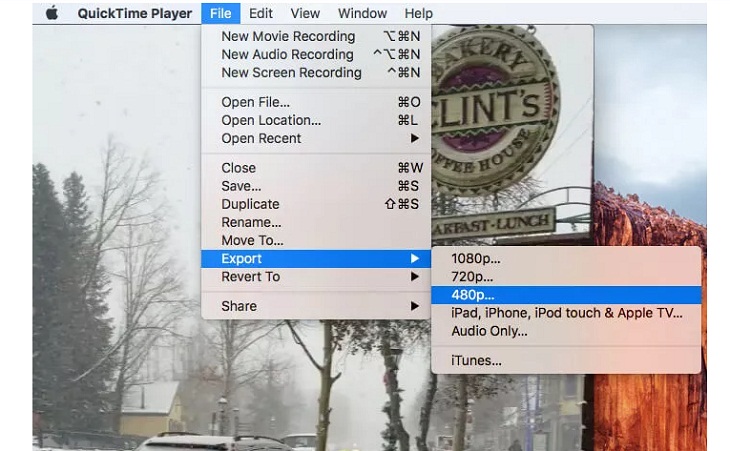Start a New Audio Recording
The height and width of the screenshot is (451, 730).
tap(316, 54)
